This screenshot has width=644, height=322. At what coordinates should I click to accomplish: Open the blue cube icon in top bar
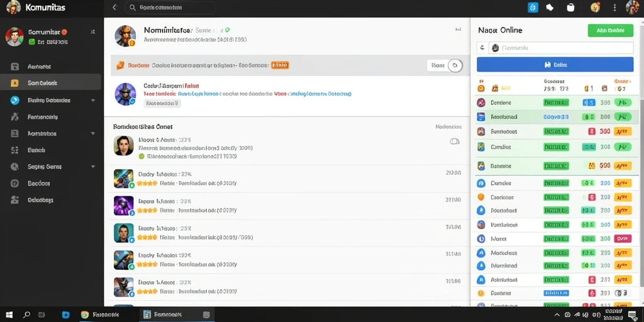[x=533, y=8]
